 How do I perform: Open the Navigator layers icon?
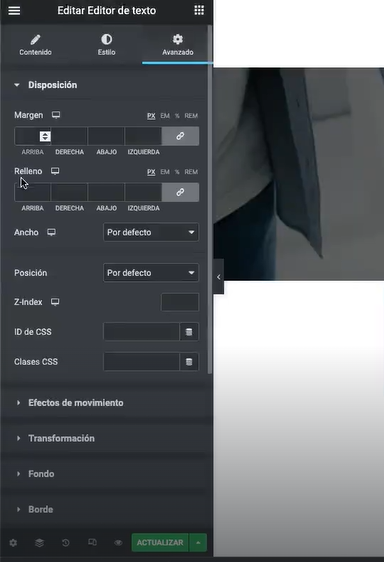click(39, 543)
